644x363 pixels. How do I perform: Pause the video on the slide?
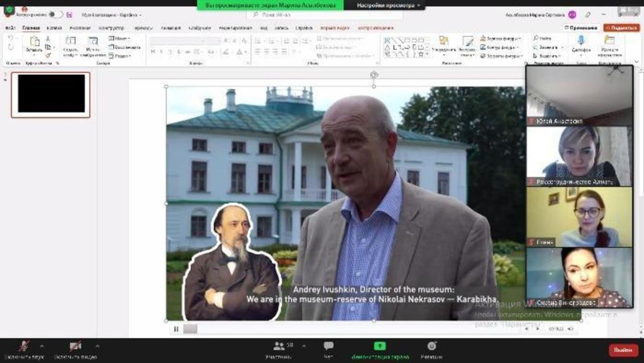(x=176, y=329)
